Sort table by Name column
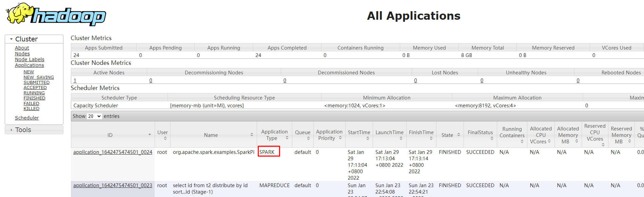 tap(213, 135)
